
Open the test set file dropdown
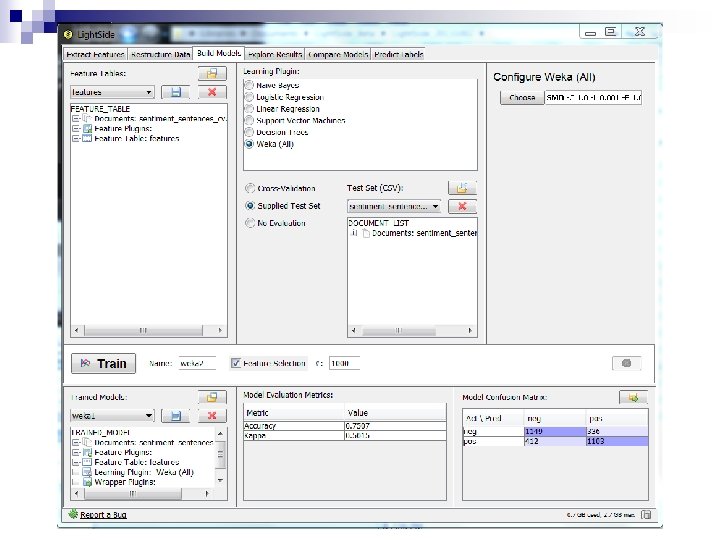pos(394,207)
